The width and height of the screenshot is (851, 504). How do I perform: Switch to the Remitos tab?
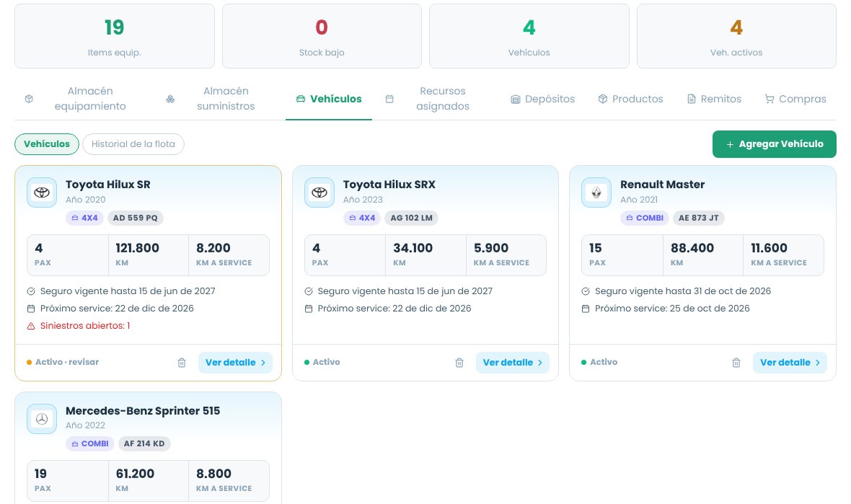click(714, 99)
